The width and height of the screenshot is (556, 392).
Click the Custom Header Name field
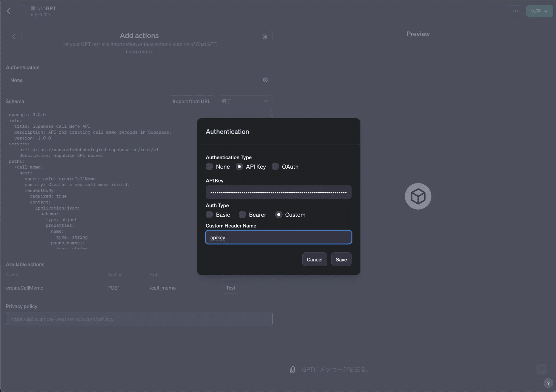278,237
